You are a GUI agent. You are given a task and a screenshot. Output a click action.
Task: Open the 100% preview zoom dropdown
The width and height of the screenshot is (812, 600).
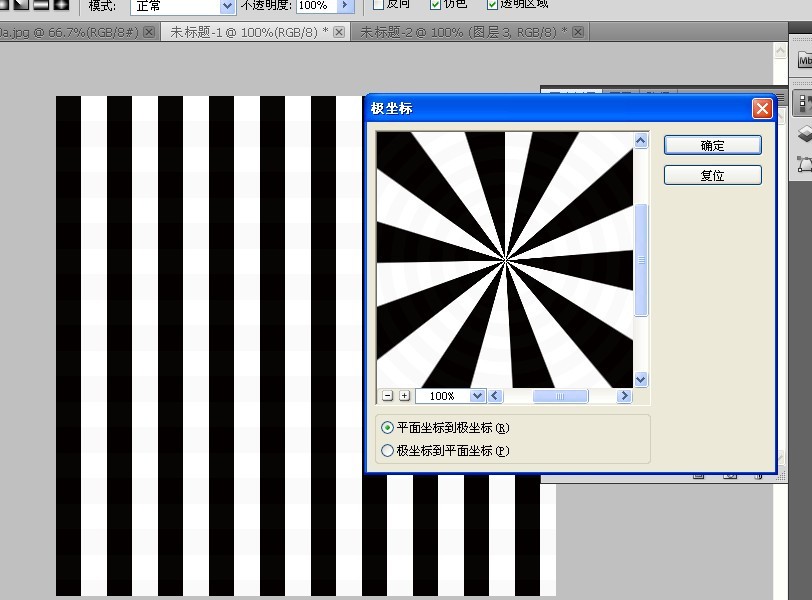[477, 396]
